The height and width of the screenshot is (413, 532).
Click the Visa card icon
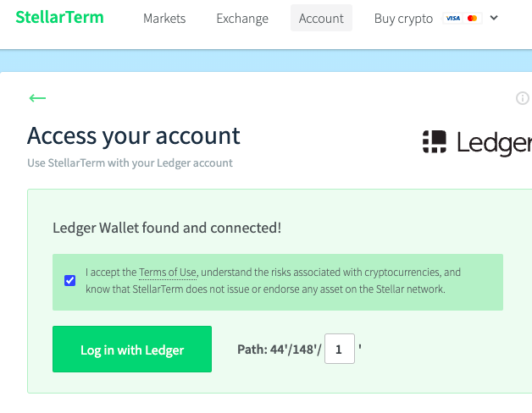coord(453,19)
